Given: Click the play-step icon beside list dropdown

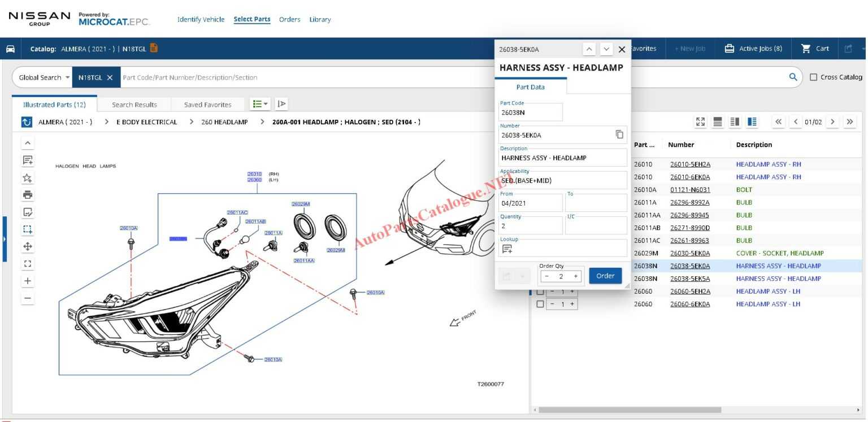Looking at the screenshot, I should click(281, 104).
